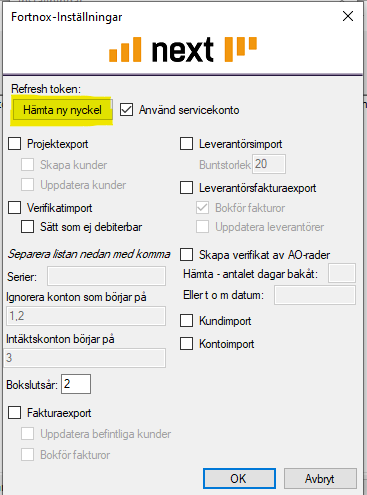Cancel the dialog with Avbryt
This screenshot has height=495, width=367.
click(320, 479)
